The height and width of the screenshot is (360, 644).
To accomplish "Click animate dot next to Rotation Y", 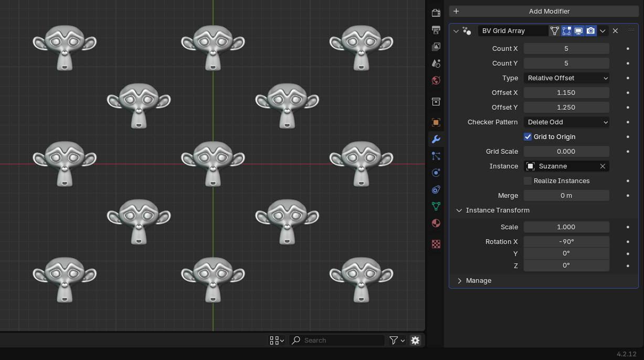I will pyautogui.click(x=628, y=253).
